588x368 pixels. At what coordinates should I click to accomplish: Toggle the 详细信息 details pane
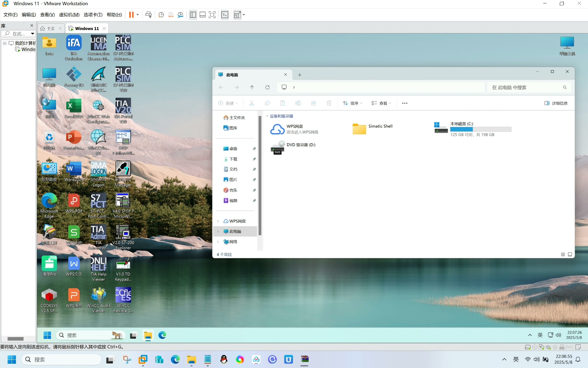coord(556,103)
